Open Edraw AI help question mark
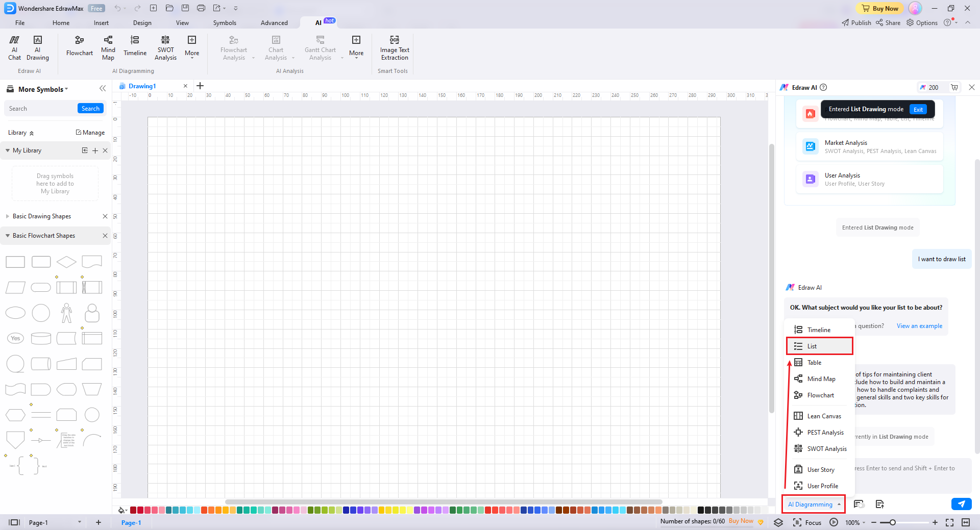Viewport: 980px width, 530px height. 823,87
